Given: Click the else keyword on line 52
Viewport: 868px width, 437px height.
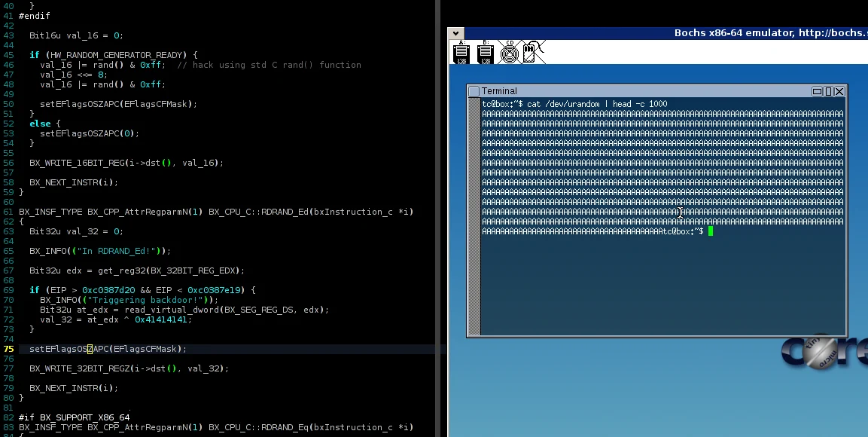Looking at the screenshot, I should (x=39, y=124).
